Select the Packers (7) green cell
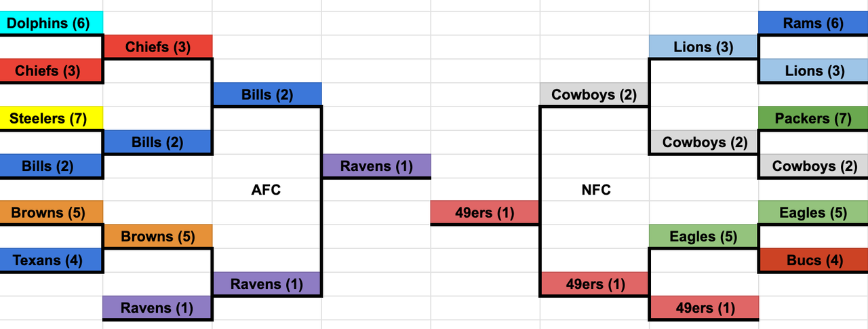The image size is (868, 329). point(813,119)
